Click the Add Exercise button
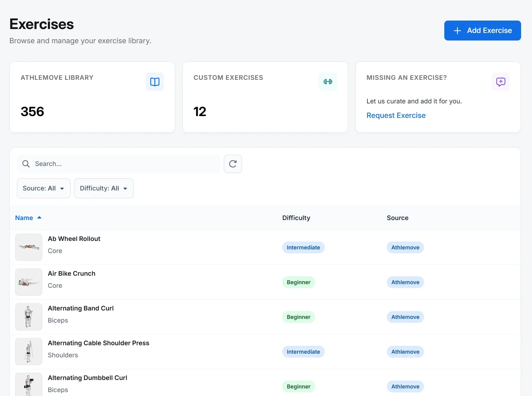The width and height of the screenshot is (532, 396). (x=482, y=30)
